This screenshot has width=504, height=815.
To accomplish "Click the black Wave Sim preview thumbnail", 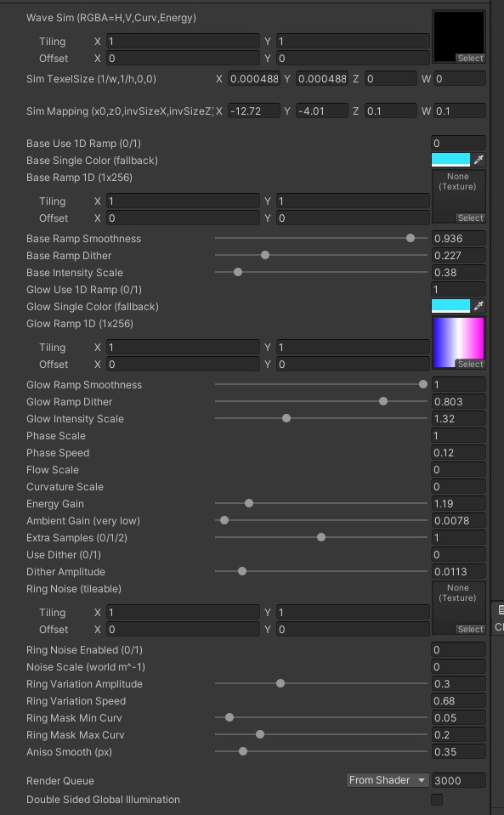I will (x=459, y=34).
